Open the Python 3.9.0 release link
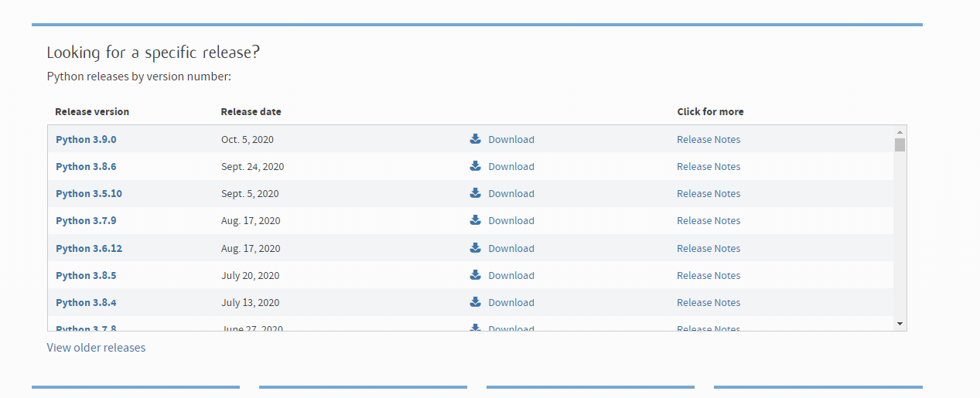980x398 pixels. (86, 140)
